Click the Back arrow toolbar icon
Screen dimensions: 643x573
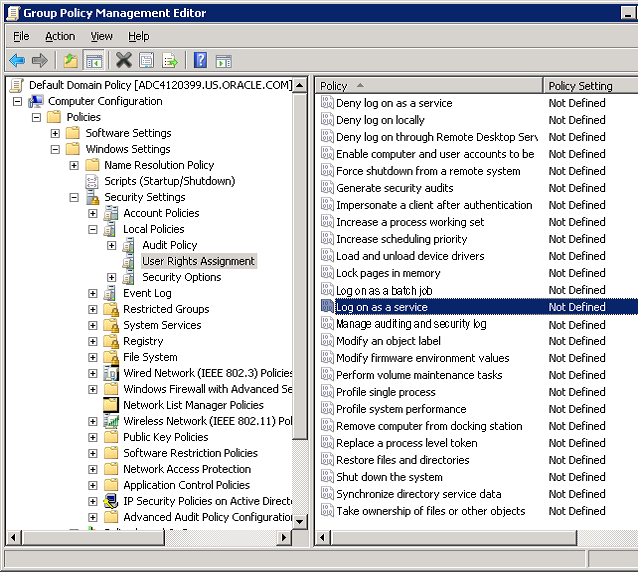17,61
